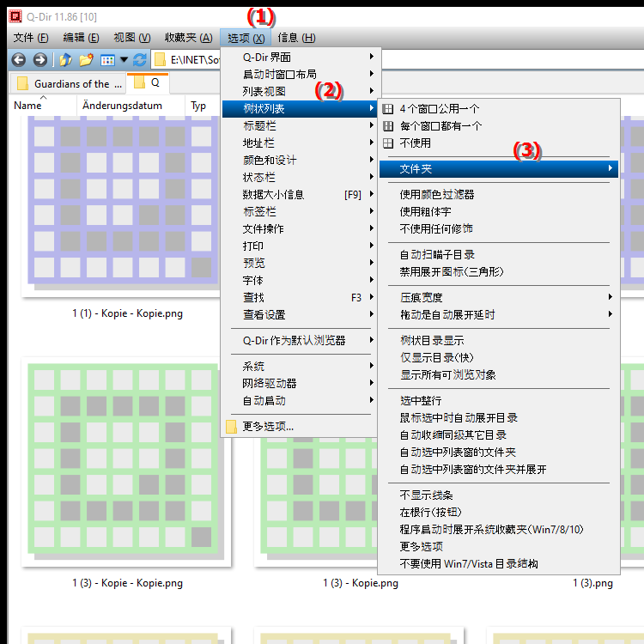Expand the 启动时窗口布局 submenu
The width and height of the screenshot is (644, 644).
[300, 74]
